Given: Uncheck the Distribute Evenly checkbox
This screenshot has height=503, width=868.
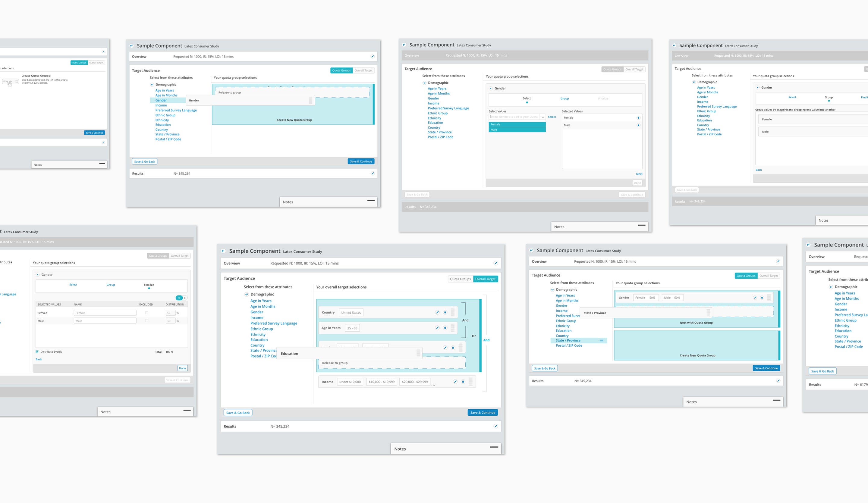Looking at the screenshot, I should click(37, 352).
